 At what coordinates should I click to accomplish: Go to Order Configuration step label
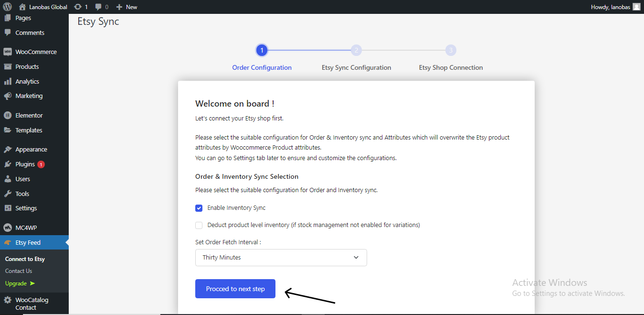coord(262,67)
